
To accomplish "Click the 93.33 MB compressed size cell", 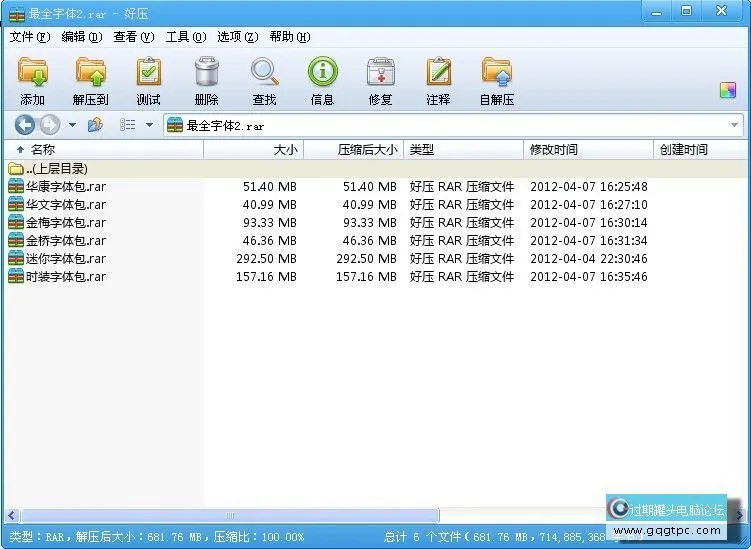I will (x=369, y=223).
